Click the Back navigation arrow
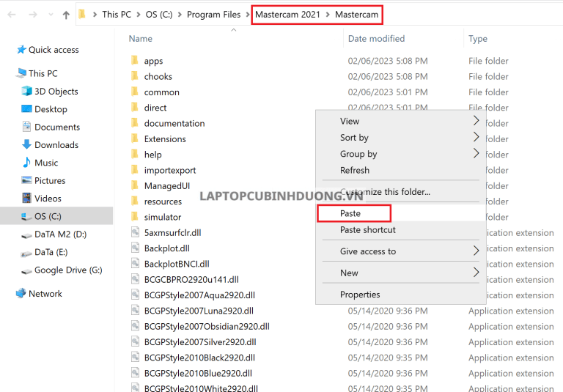The height and width of the screenshot is (392, 563). click(12, 15)
